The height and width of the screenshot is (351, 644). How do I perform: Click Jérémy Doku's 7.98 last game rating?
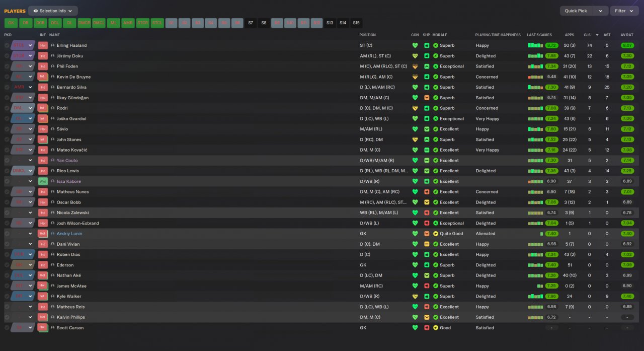551,56
